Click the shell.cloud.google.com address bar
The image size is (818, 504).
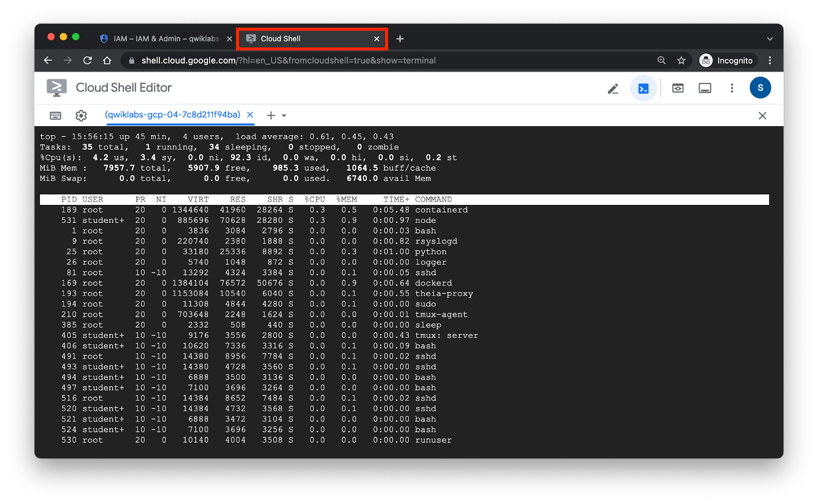(358, 60)
